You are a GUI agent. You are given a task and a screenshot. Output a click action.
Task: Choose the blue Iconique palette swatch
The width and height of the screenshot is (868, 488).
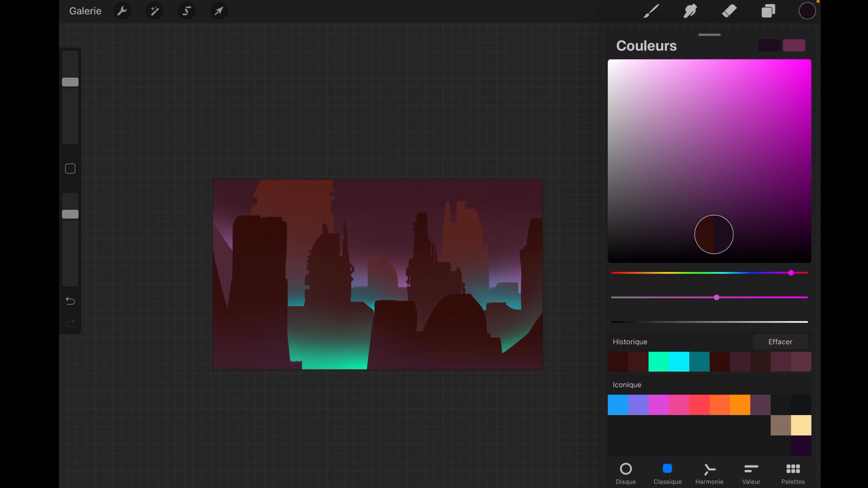coord(618,405)
